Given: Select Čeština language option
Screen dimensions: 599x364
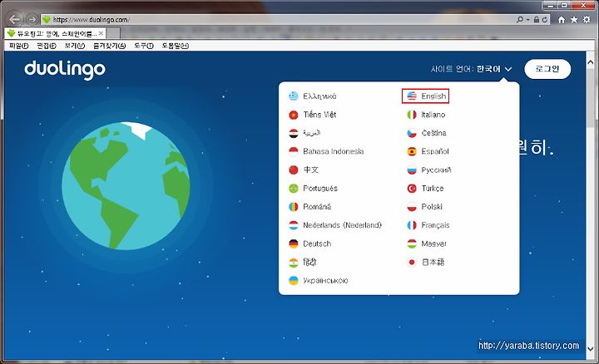Looking at the screenshot, I should click(x=433, y=133).
